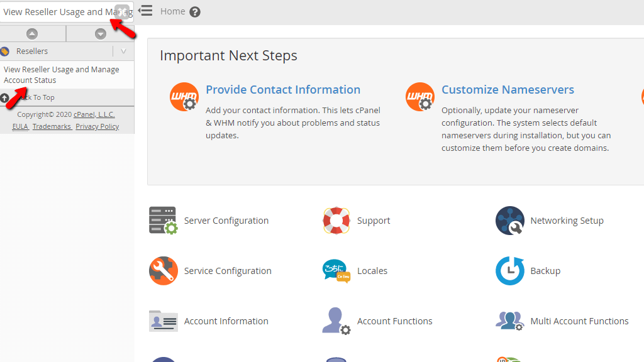This screenshot has width=644, height=362.
Task: Open the Resellers menu category
Action: [x=32, y=52]
